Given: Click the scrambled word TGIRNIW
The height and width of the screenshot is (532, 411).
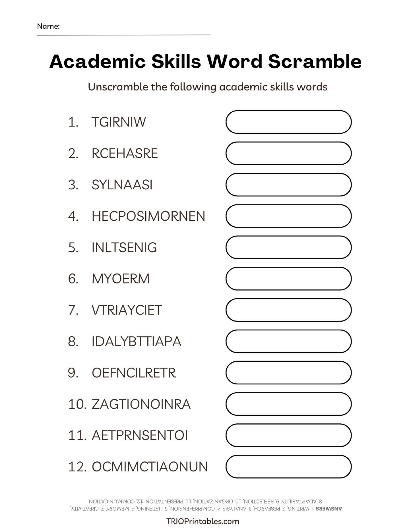Looking at the screenshot, I should point(119,122).
